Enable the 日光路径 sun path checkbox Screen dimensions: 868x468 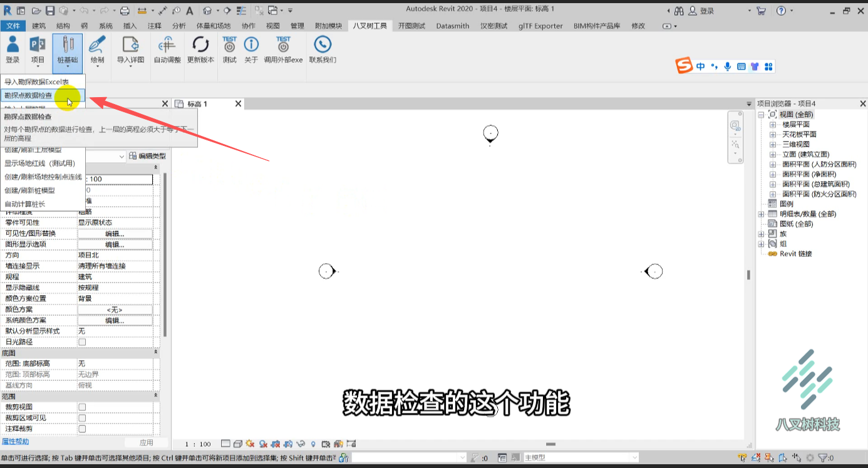(x=82, y=342)
